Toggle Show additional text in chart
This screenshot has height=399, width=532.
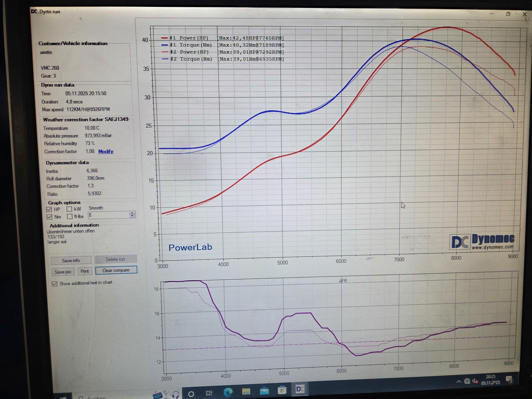55,284
